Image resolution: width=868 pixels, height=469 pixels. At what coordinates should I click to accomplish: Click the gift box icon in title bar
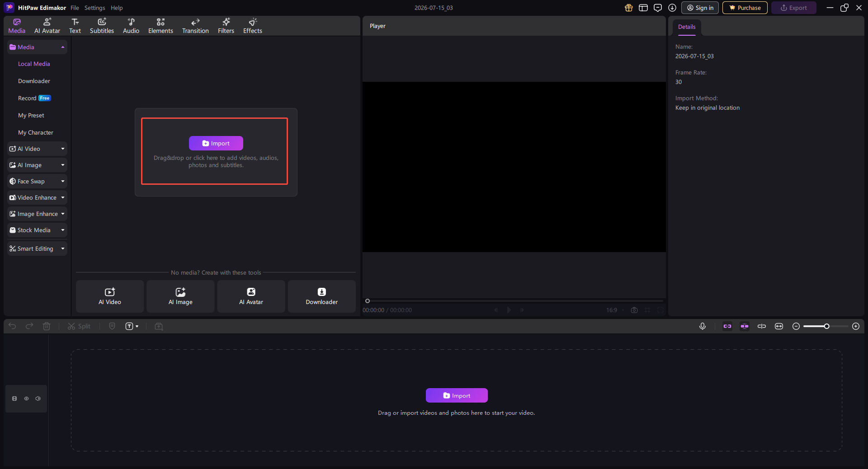(629, 8)
